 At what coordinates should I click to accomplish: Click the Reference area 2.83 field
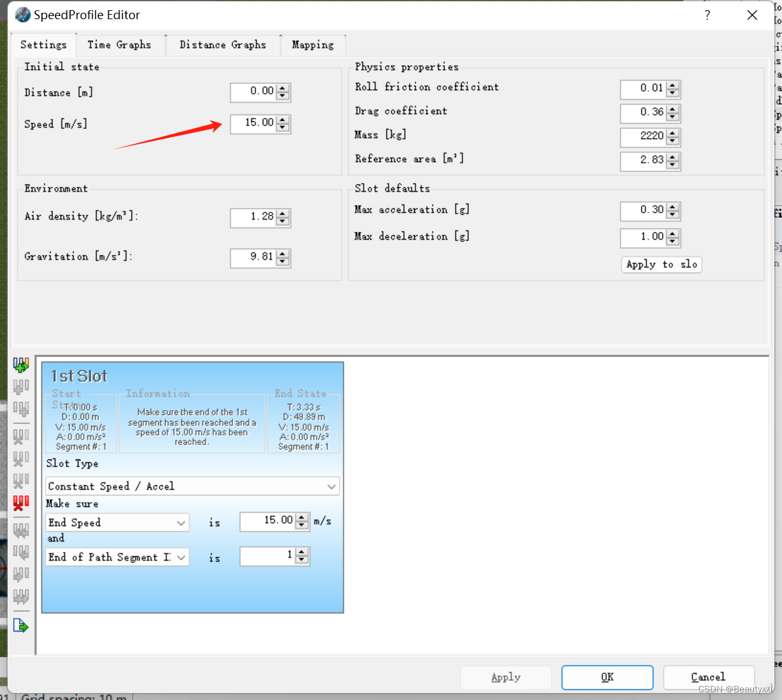pyautogui.click(x=643, y=161)
